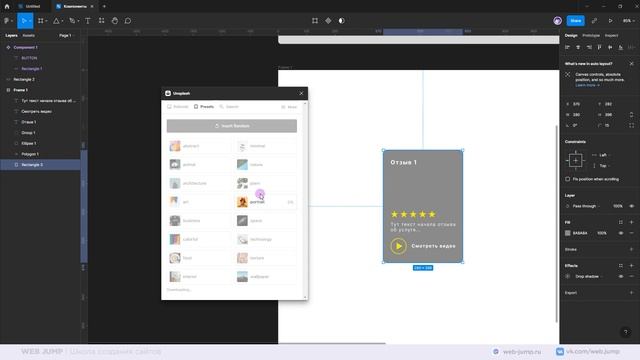Toggle layer visibility eye in Layer section
The height and width of the screenshot is (360, 640).
click(631, 206)
